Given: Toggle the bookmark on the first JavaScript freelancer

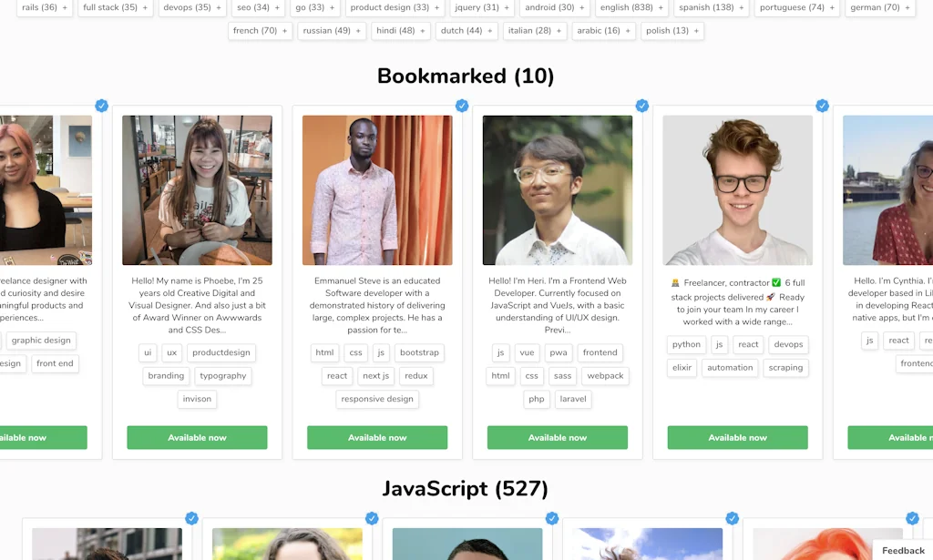Looking at the screenshot, I should tap(192, 518).
